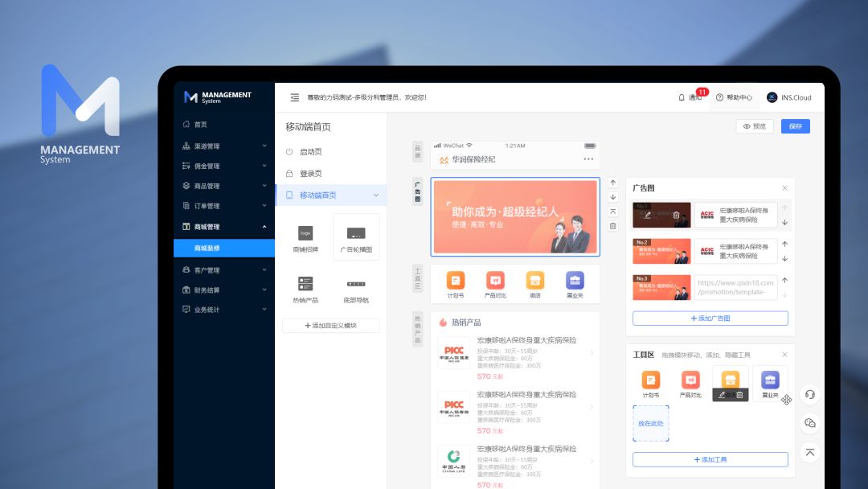This screenshot has width=868, height=489.
Task: Open the 中国人寿 product row
Action: point(515,466)
